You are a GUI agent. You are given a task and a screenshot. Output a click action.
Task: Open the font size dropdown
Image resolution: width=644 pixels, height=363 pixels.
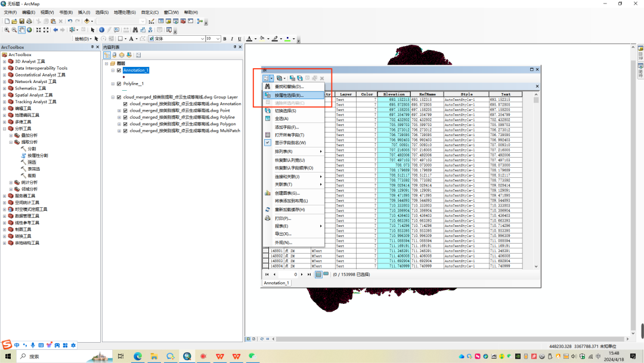pyautogui.click(x=218, y=39)
